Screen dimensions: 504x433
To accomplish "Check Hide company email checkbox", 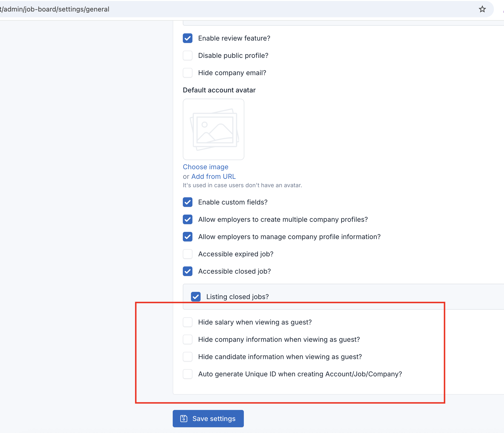I will pos(188,73).
